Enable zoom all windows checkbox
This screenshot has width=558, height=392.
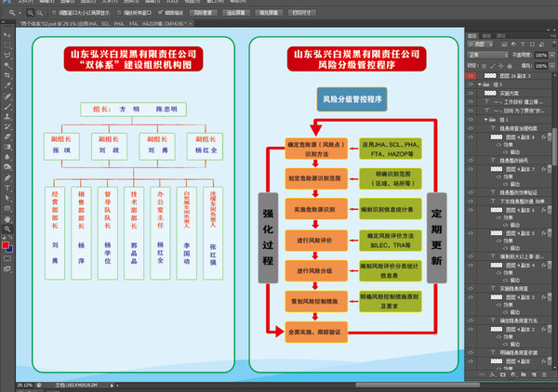pyautogui.click(x=119, y=13)
